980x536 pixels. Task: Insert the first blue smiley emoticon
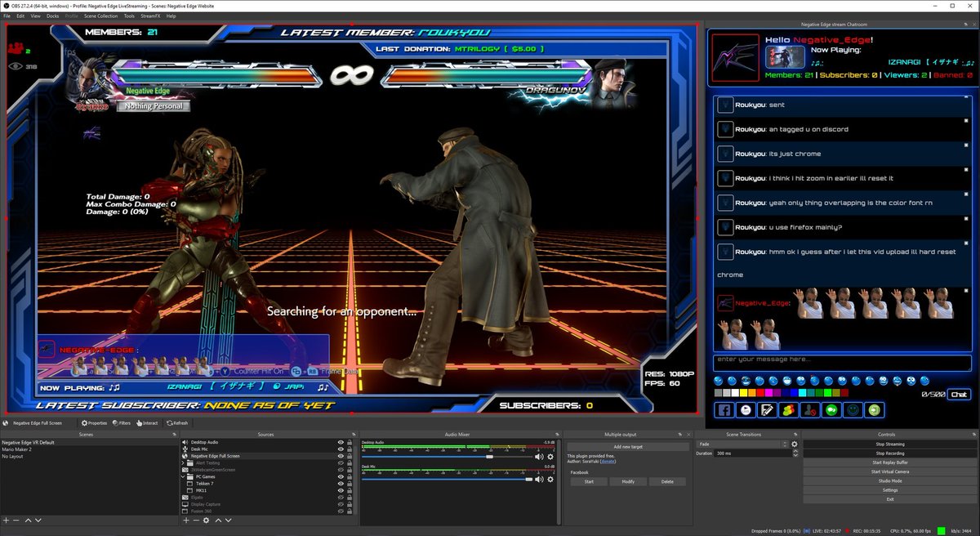coord(719,381)
